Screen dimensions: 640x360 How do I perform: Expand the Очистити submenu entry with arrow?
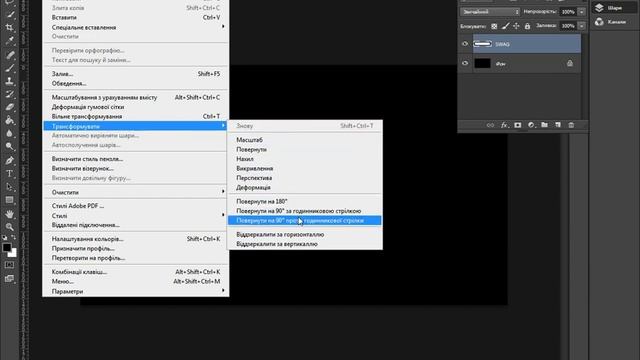[136, 192]
